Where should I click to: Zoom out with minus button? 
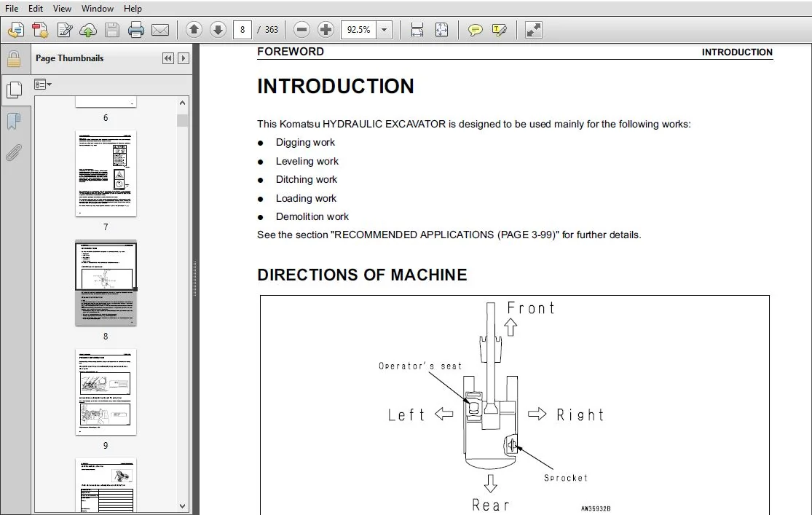301,30
